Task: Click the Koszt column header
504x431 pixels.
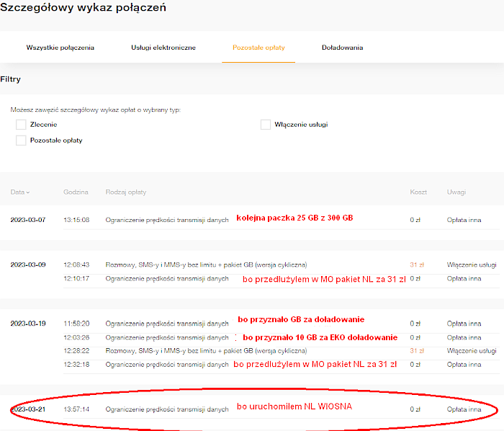Action: pos(418,192)
